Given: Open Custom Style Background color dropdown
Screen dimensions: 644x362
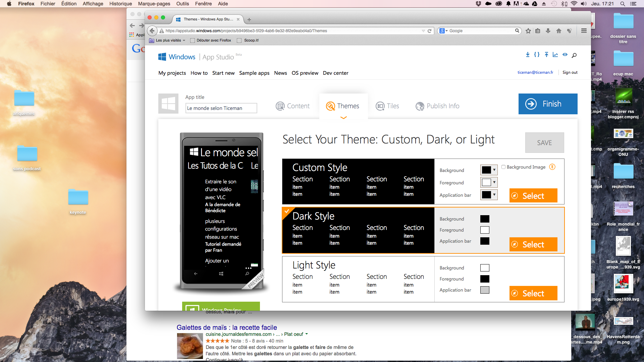Looking at the screenshot, I should (x=489, y=170).
